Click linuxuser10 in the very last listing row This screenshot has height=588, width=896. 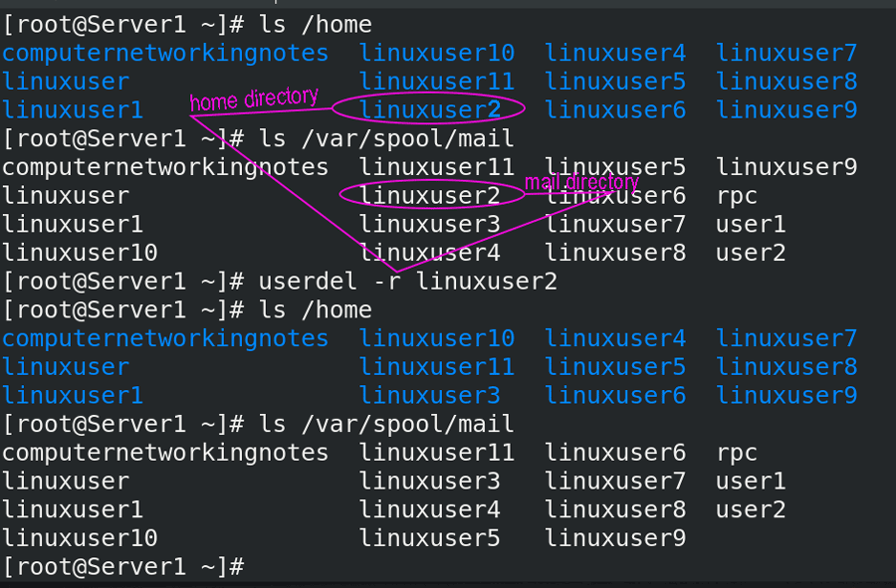(x=80, y=539)
